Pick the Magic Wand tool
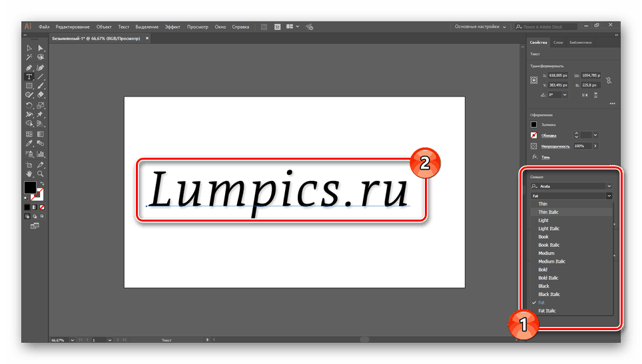 point(29,58)
